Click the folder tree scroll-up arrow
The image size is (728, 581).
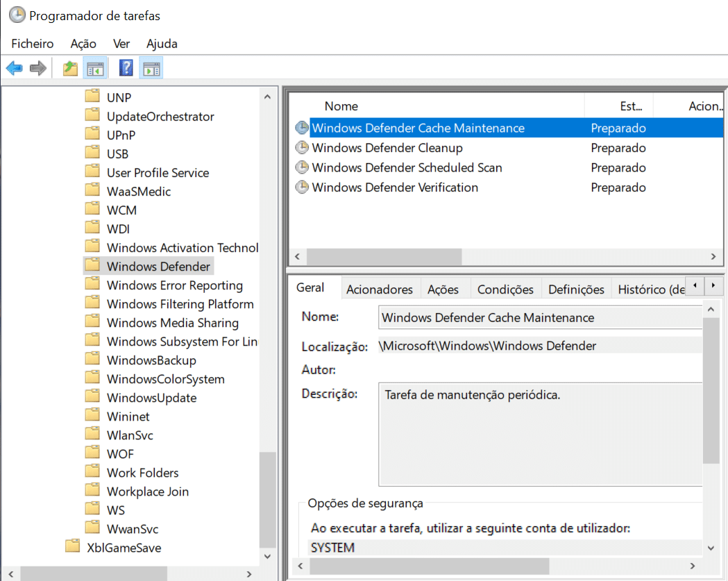click(267, 97)
